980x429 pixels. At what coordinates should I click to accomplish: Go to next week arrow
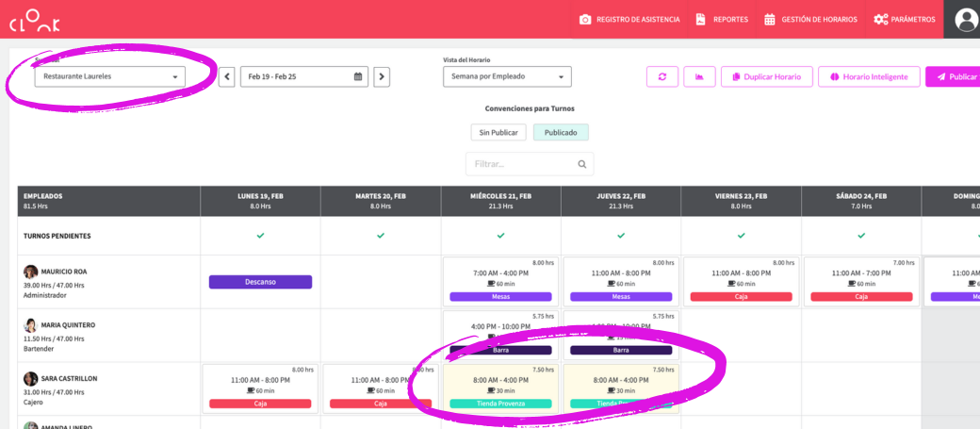pos(382,76)
